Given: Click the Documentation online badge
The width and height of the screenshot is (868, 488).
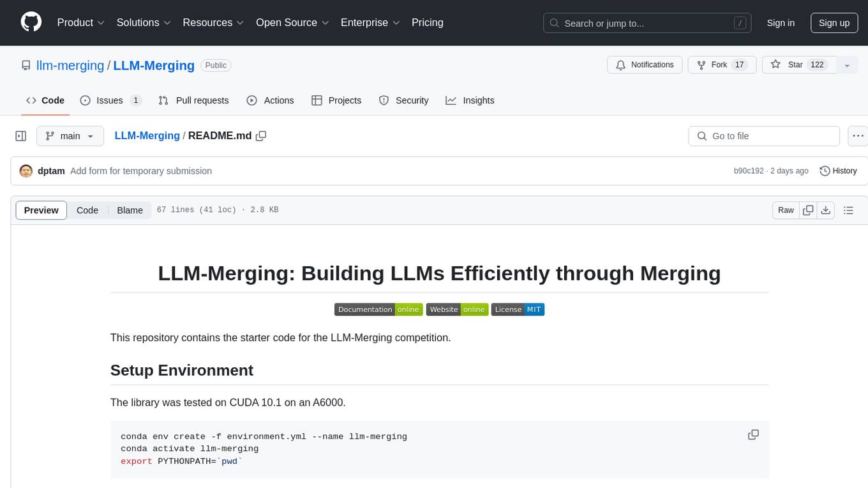Looking at the screenshot, I should point(378,310).
